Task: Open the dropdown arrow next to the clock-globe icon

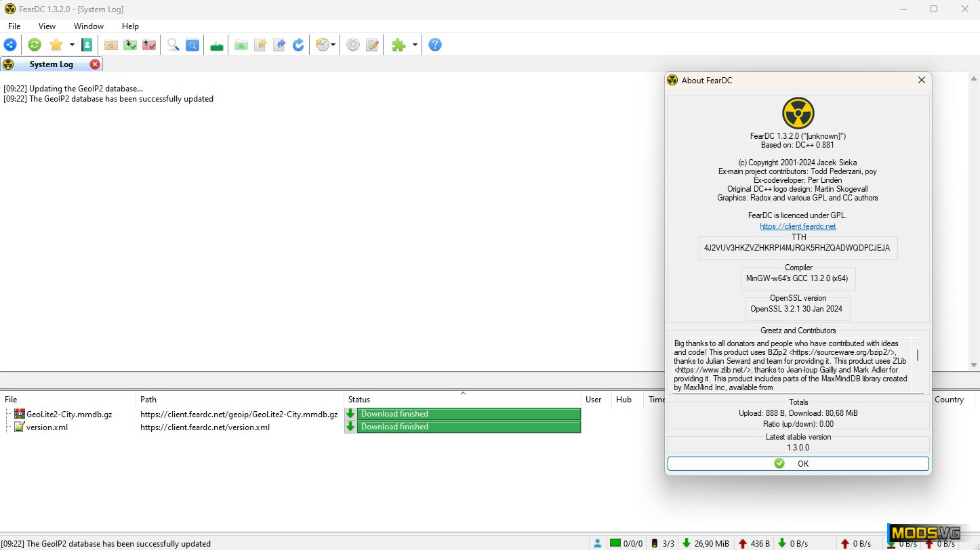Action: [x=333, y=45]
